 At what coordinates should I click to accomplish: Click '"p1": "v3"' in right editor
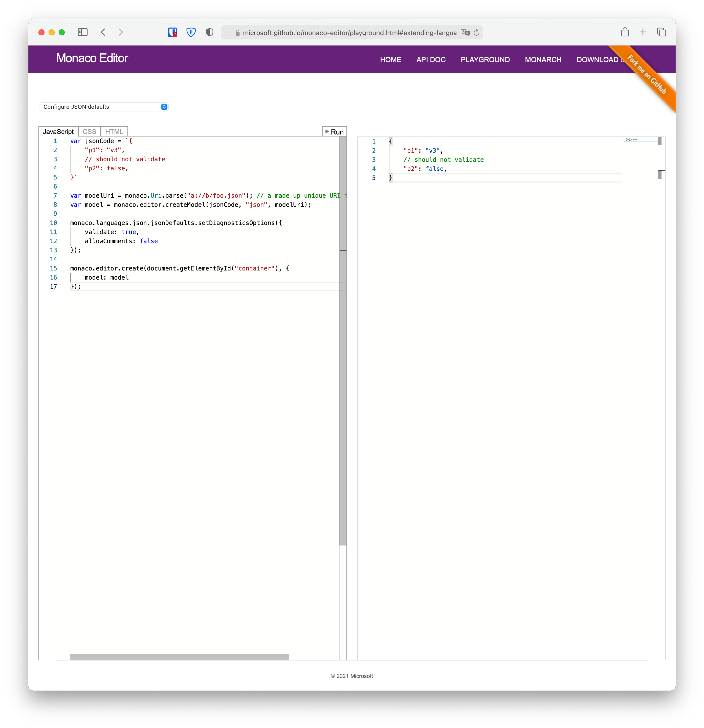pos(422,150)
